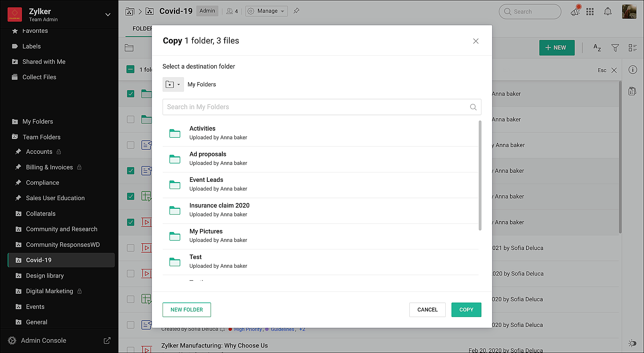Expand the Zylker team switcher chevron

pos(108,15)
